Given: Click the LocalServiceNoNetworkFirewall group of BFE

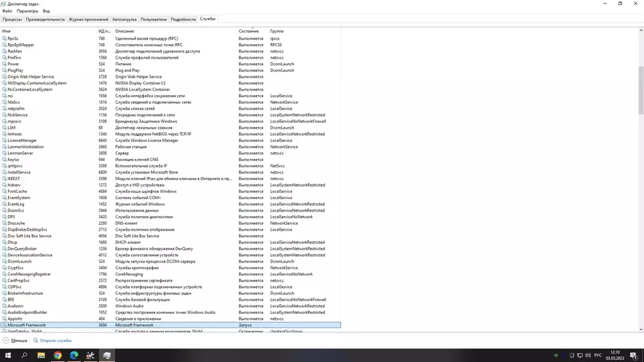Looking at the screenshot, I should pyautogui.click(x=298, y=300).
